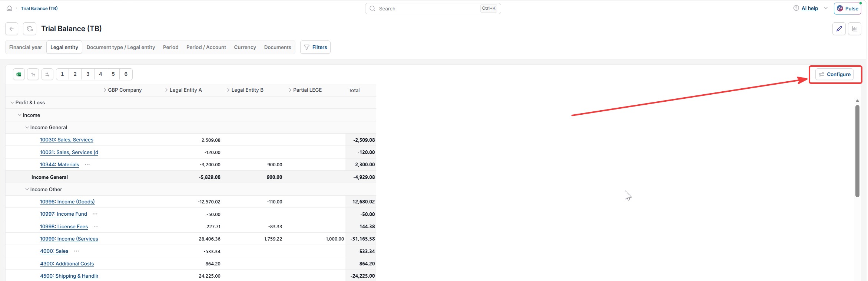Click the back arrow button
Image resolution: width=868 pixels, height=281 pixels.
click(12, 29)
